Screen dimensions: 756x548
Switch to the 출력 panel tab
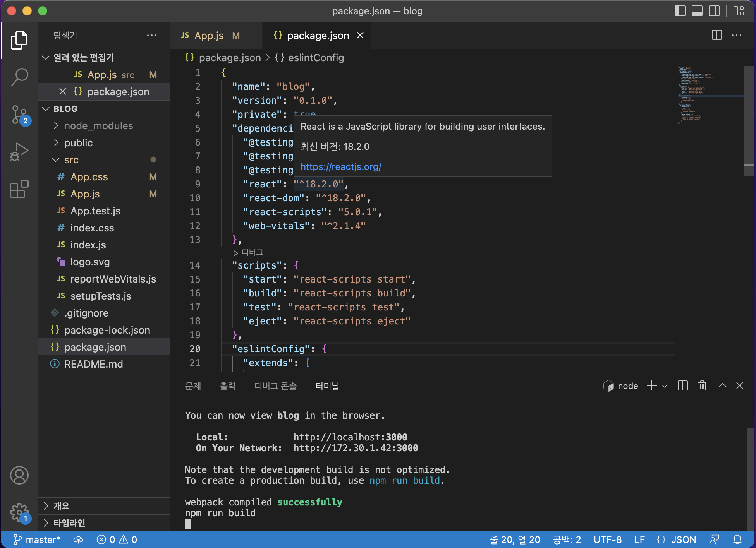pos(228,386)
